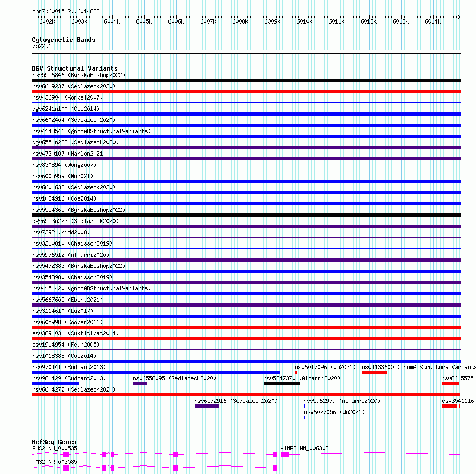Click the red bar under nsv6615575
Viewport: 476px width, 474px height.
450,384
